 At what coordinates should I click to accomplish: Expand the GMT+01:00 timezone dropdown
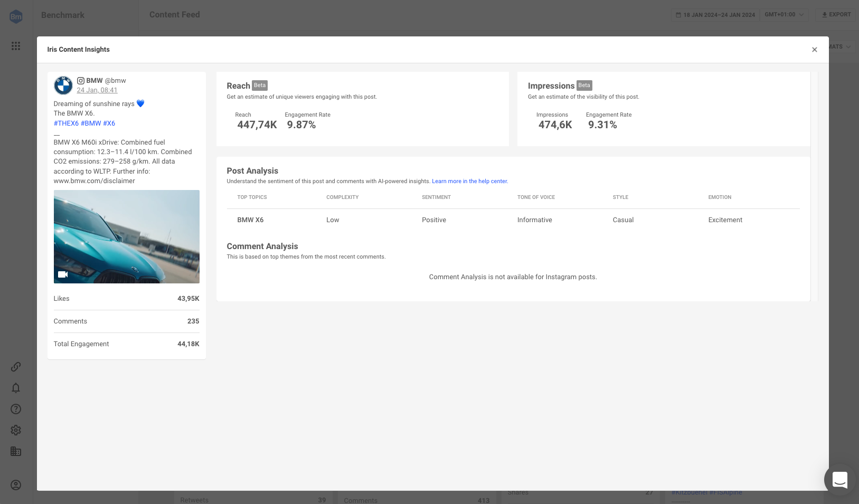coord(784,15)
